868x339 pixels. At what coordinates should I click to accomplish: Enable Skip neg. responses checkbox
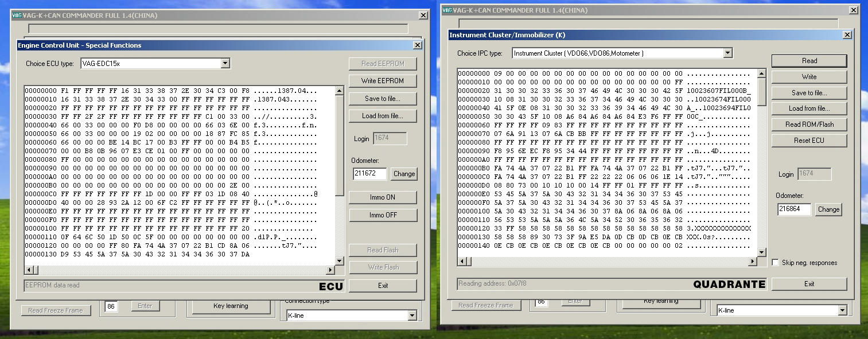776,263
